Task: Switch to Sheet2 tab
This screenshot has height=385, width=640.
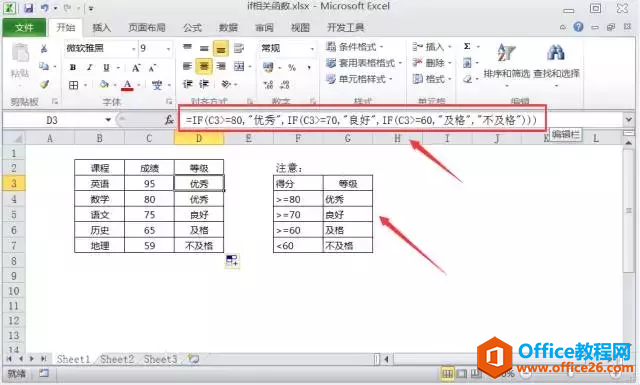Action: 117,359
